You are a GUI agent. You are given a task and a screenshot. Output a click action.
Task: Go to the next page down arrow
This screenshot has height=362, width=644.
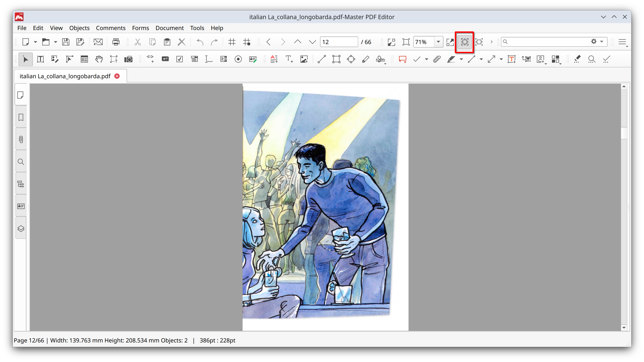pyautogui.click(x=312, y=42)
